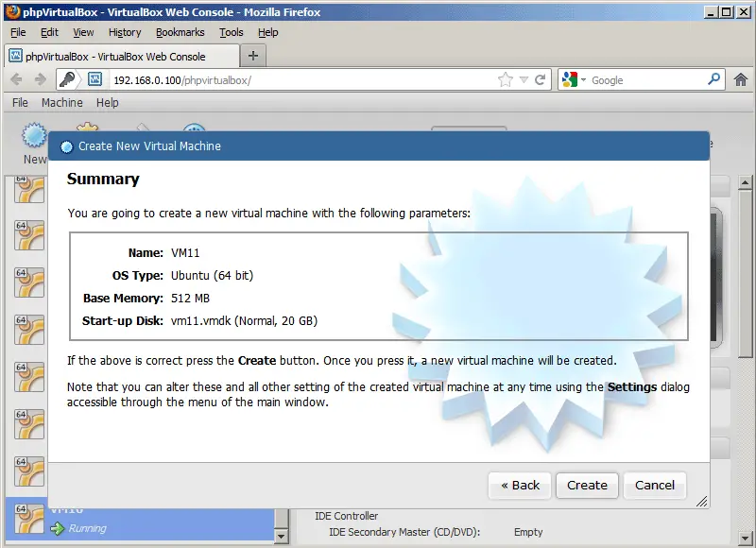Click the "Summary" heading
Viewport: 756px width, 548px height.
(x=103, y=180)
